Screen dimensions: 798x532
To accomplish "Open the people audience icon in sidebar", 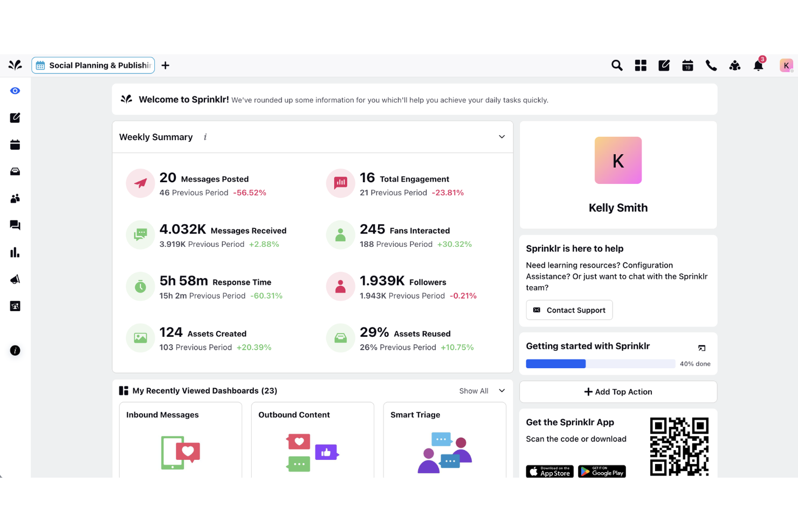I will pos(15,198).
